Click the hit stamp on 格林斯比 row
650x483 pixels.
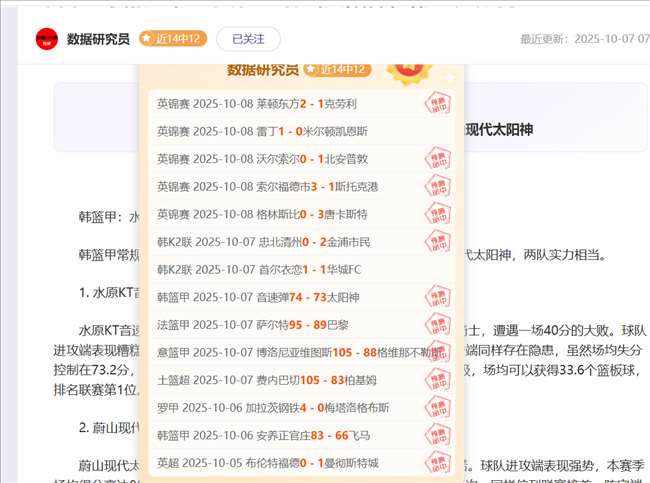[436, 214]
